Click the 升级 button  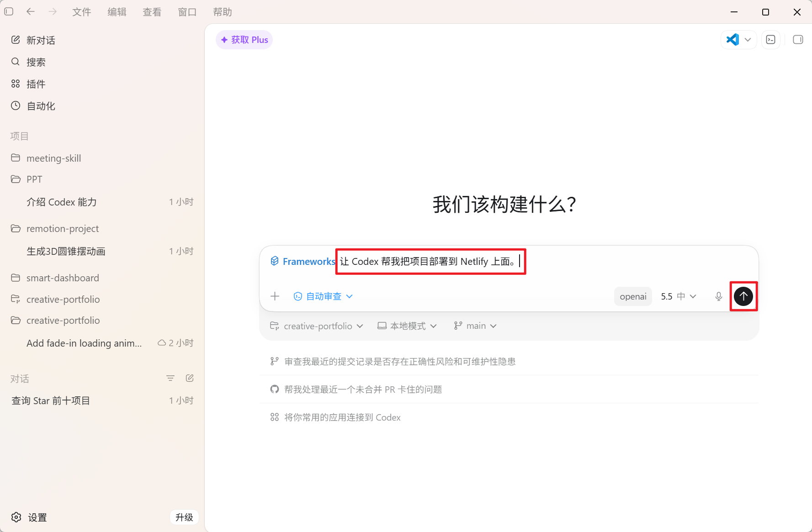pyautogui.click(x=184, y=517)
